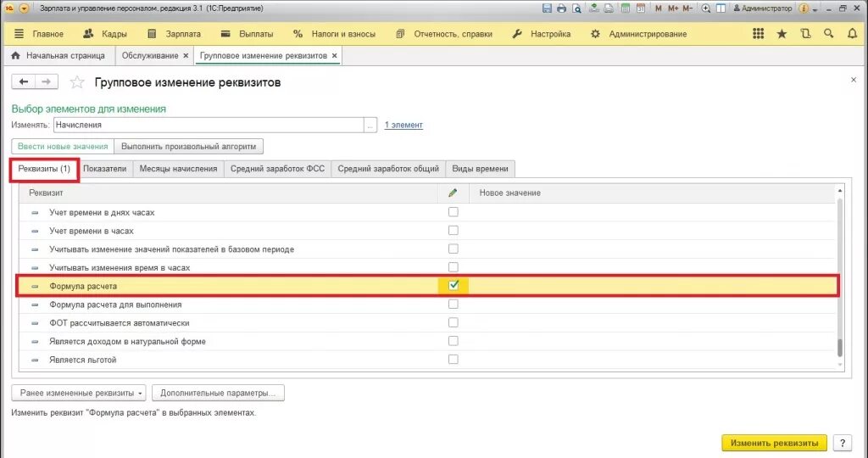868x458 pixels.
Task: Click the forward arrow navigation button
Action: pyautogui.click(x=47, y=82)
